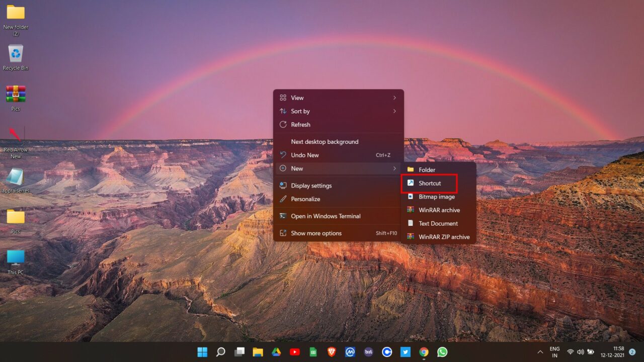Create a new WinRAR ZIP archive
Screen dimensions: 644x362
(x=439, y=237)
